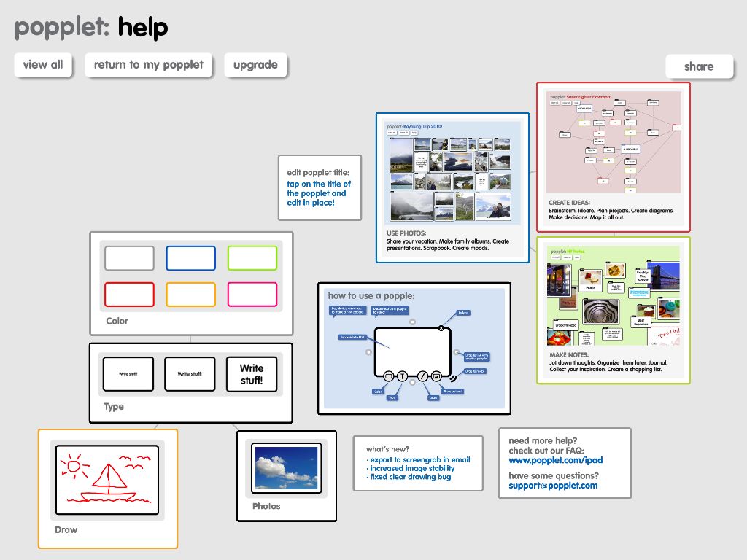Select the smallest "Write stuff" text size sample

(x=128, y=374)
